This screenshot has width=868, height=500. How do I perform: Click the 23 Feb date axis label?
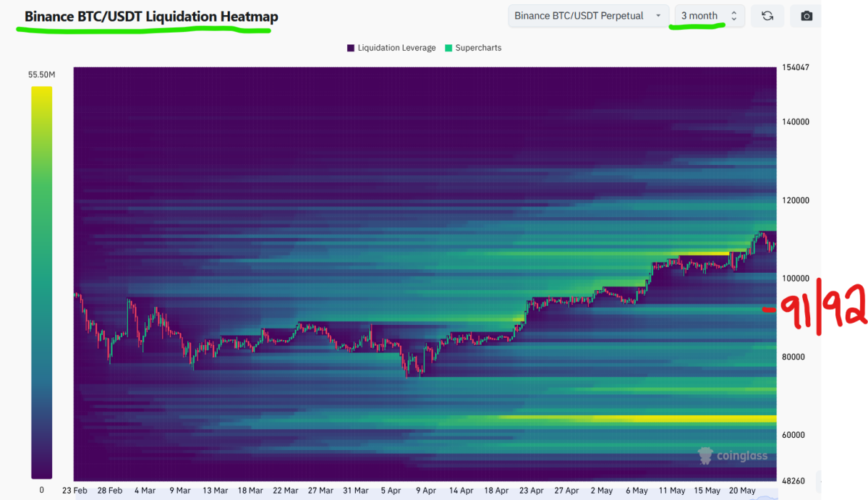tap(75, 490)
